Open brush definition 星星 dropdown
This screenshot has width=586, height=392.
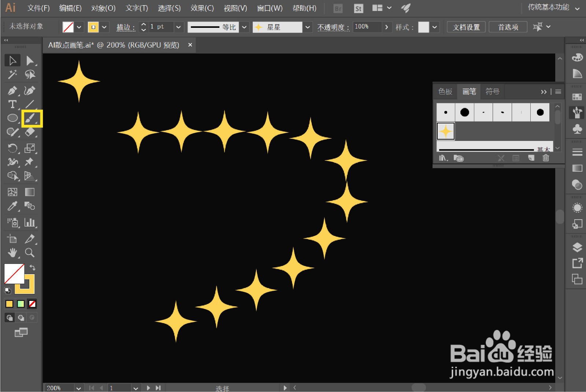(x=308, y=27)
